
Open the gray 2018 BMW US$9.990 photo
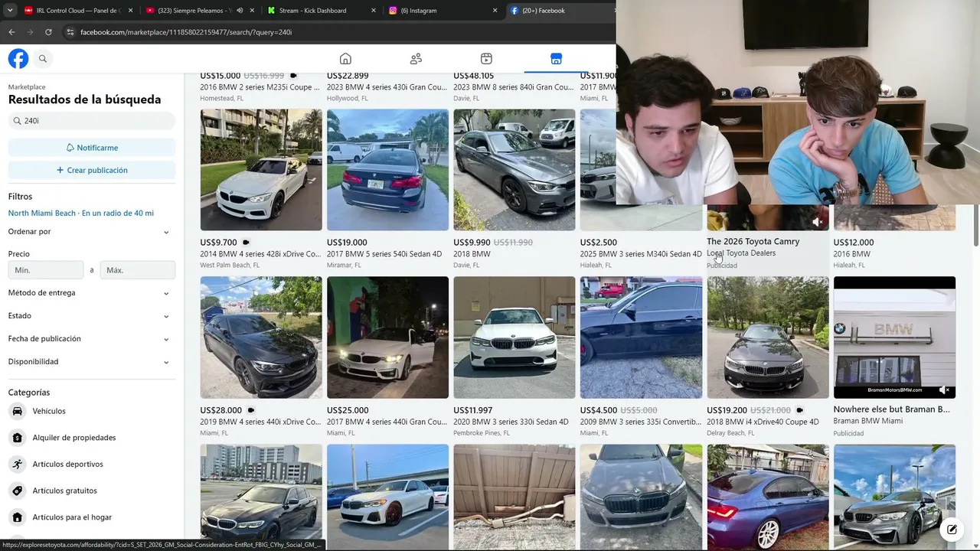click(514, 170)
